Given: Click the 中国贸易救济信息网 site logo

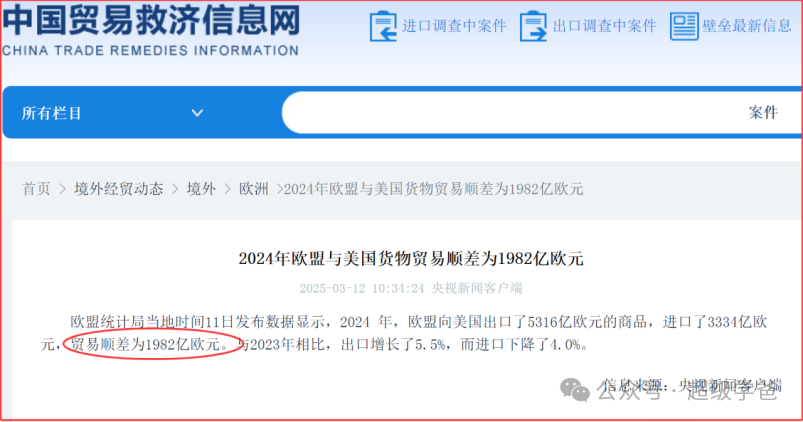Looking at the screenshot, I should 151,22.
